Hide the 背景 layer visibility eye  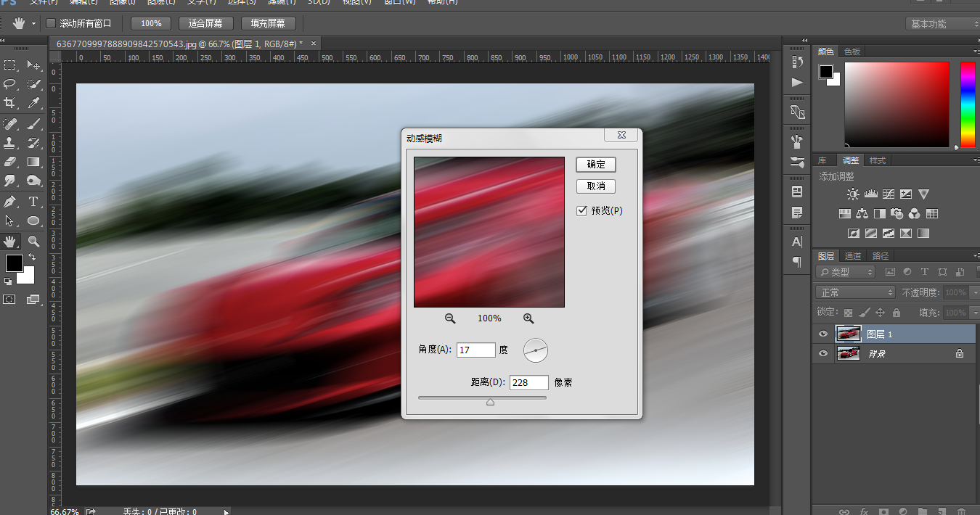point(822,354)
